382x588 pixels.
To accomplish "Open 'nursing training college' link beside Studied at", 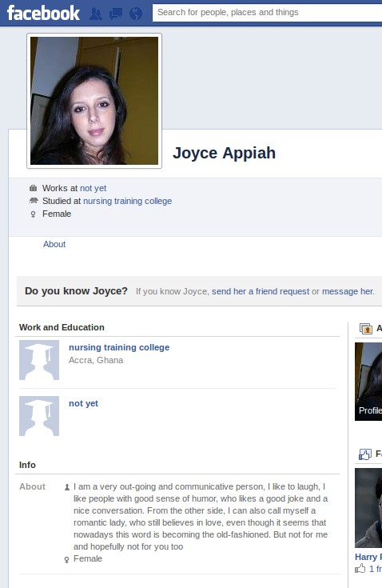I will [x=127, y=201].
